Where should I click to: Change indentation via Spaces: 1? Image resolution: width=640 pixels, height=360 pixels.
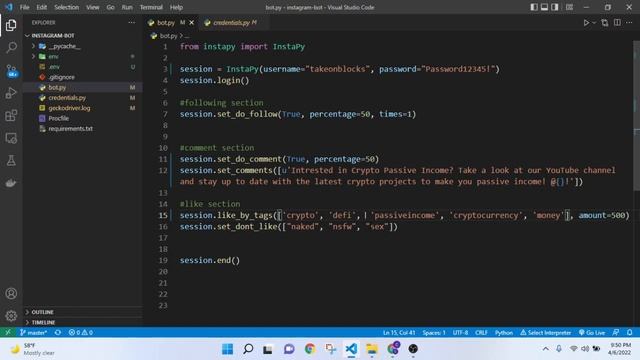(434, 333)
